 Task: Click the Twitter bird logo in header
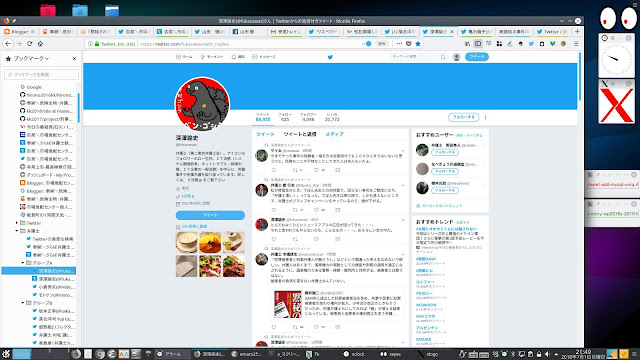tap(330, 57)
